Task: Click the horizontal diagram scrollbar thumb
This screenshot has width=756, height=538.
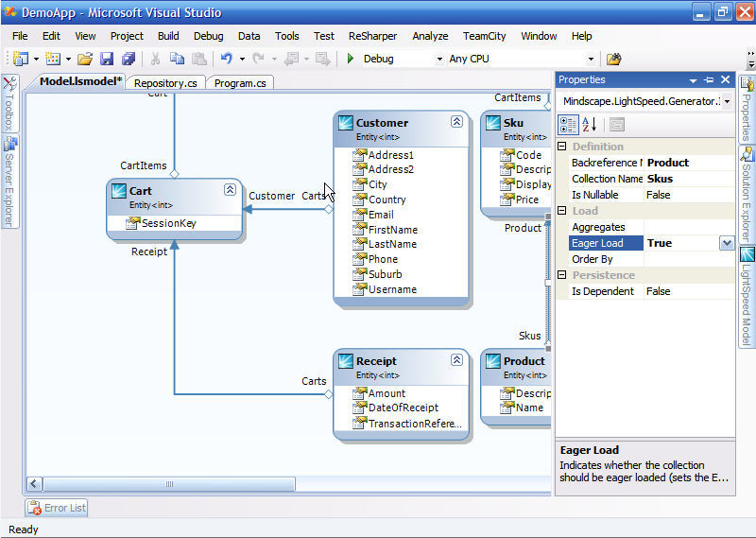Action: click(169, 483)
